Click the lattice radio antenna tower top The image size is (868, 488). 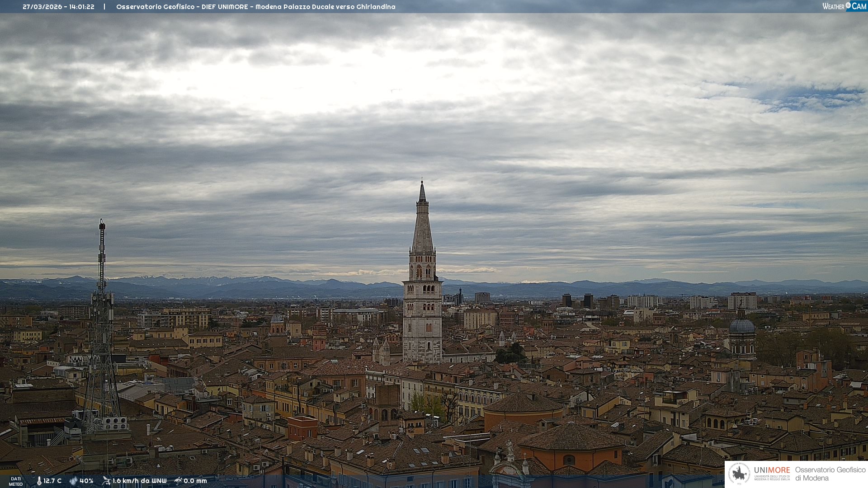click(x=102, y=225)
